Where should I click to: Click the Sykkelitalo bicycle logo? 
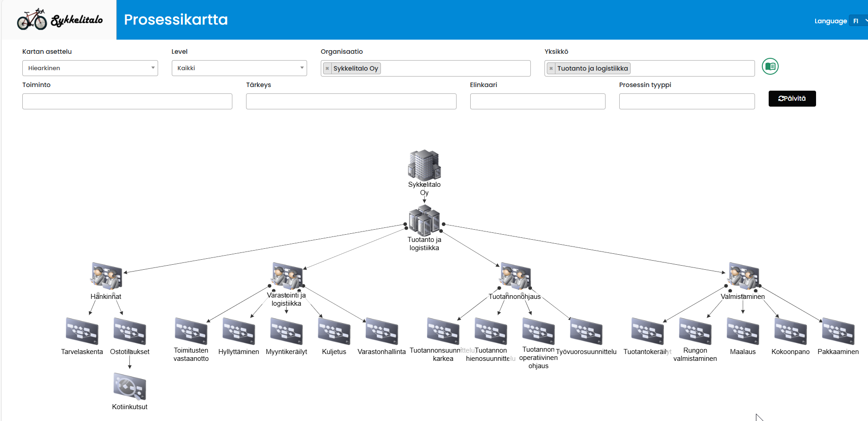[59, 20]
